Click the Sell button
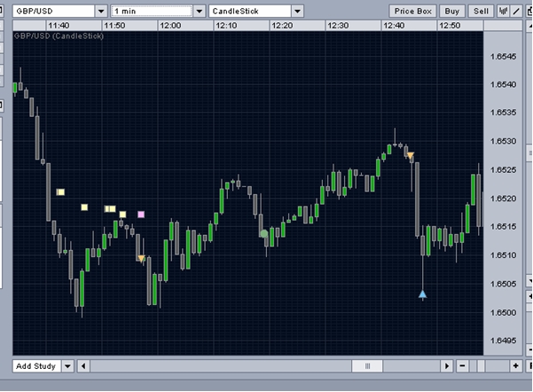 coord(481,12)
